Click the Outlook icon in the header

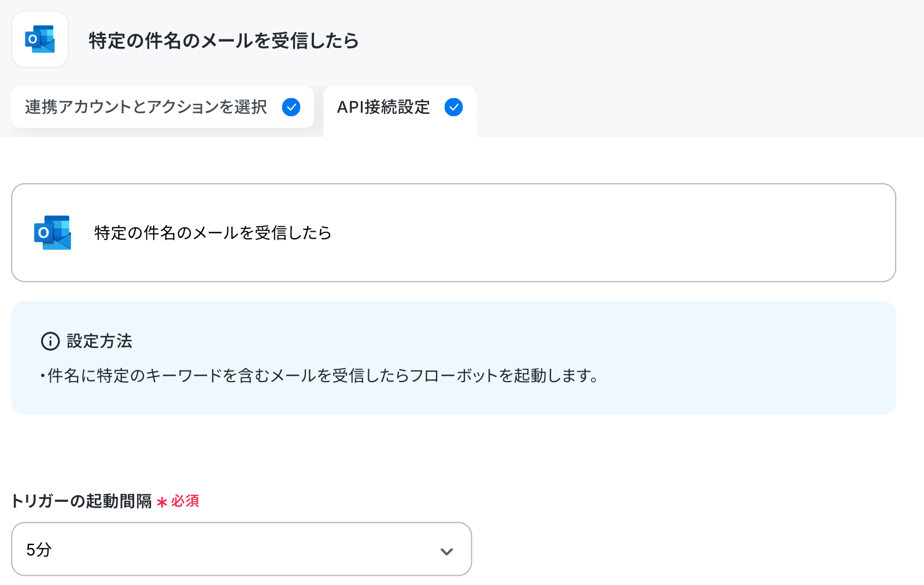click(x=40, y=39)
